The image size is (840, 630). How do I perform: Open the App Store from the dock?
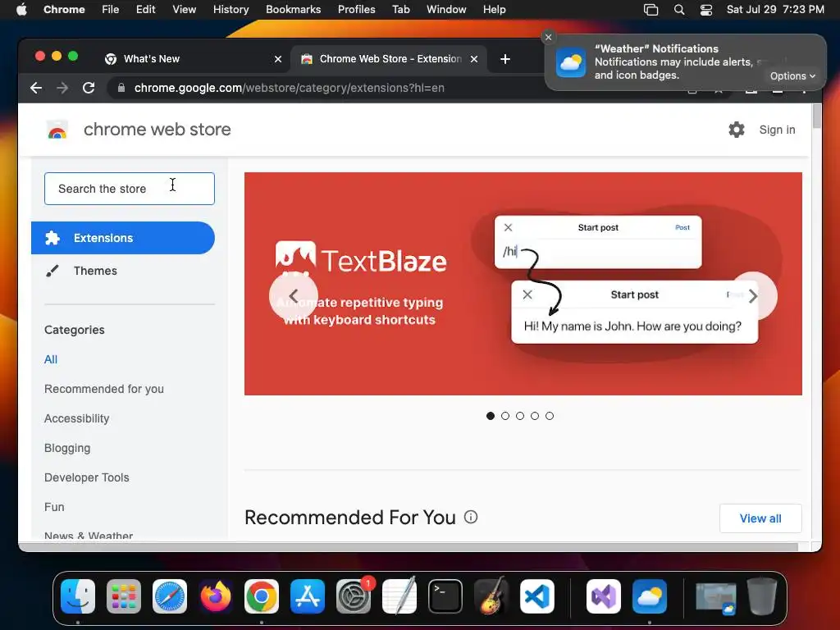(308, 596)
